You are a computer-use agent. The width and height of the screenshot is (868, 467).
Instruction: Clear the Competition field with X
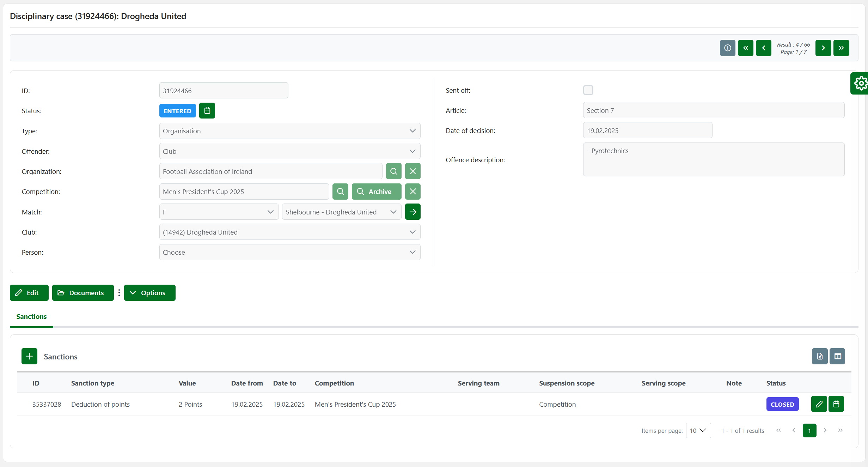tap(412, 192)
